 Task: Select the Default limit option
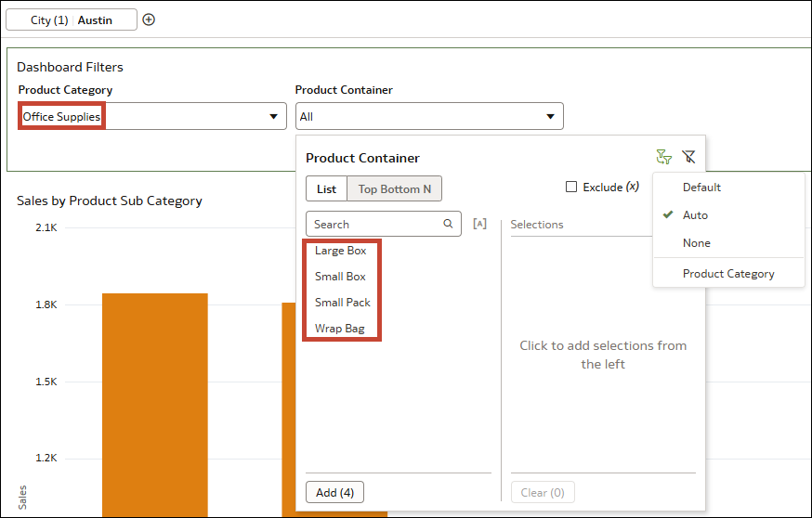pos(701,187)
